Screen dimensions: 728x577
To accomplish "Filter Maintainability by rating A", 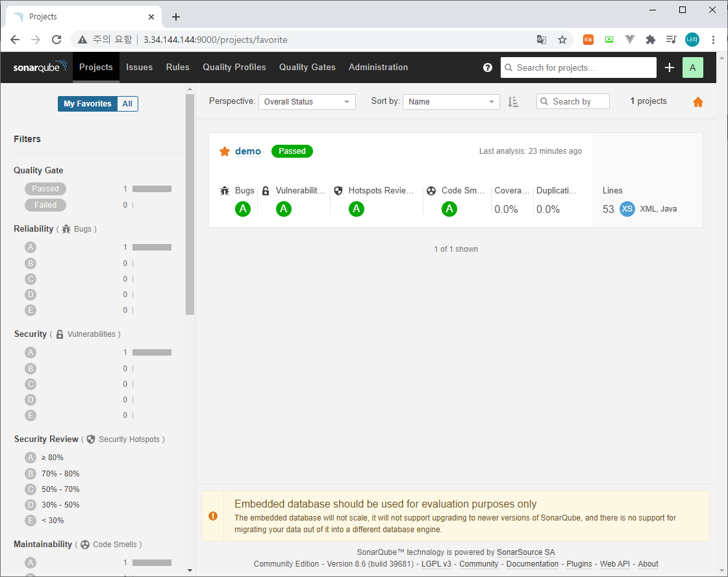I will [x=30, y=563].
